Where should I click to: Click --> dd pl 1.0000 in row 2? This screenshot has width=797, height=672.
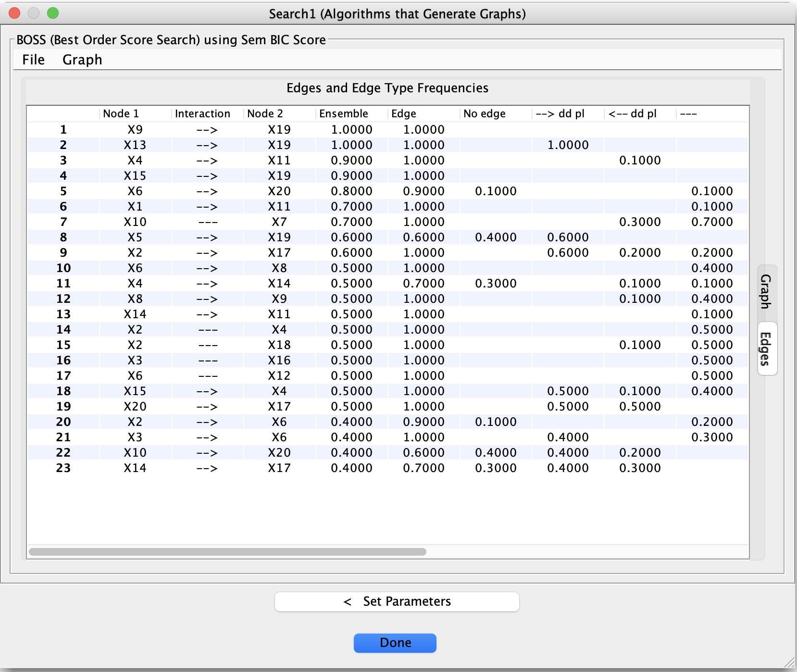coord(568,145)
